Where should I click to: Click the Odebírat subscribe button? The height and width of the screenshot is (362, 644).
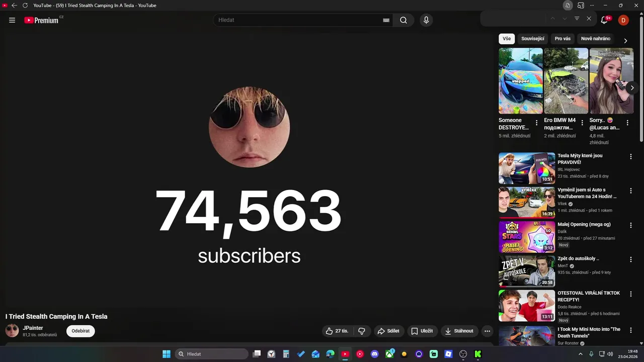(80, 331)
